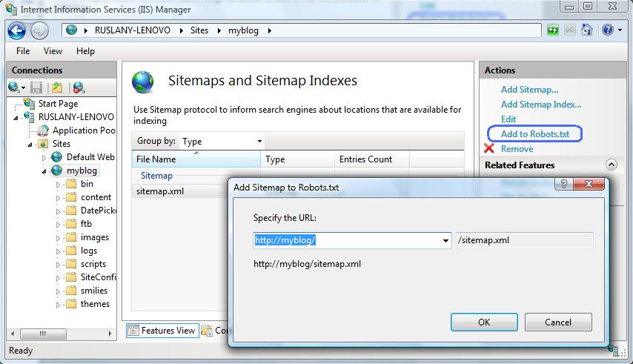Collapse the Sites tree node
Image resolution: width=633 pixels, height=364 pixels.
tap(30, 145)
